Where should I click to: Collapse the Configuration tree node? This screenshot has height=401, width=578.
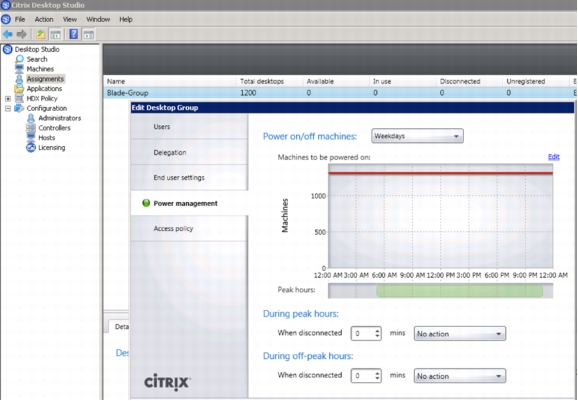click(8, 108)
